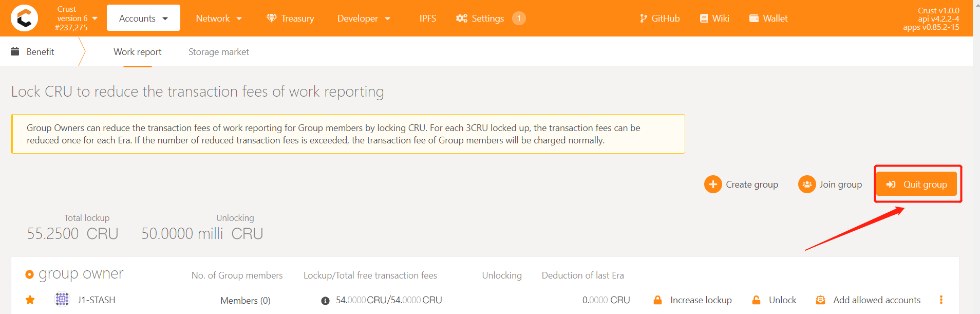Click the Increase lockup padlock icon
Image resolution: width=980 pixels, height=314 pixels.
click(x=657, y=300)
